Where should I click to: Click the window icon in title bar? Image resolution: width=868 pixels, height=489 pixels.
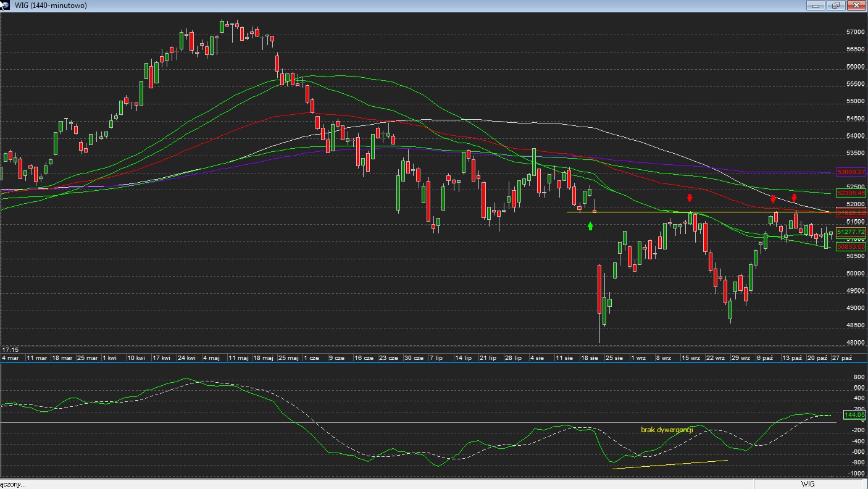pos(4,5)
